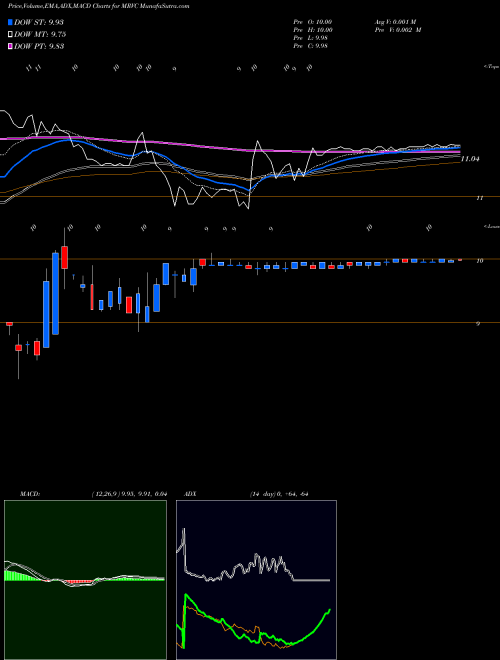Click the tallest blue candlestick near the chart's left

(x=55, y=293)
